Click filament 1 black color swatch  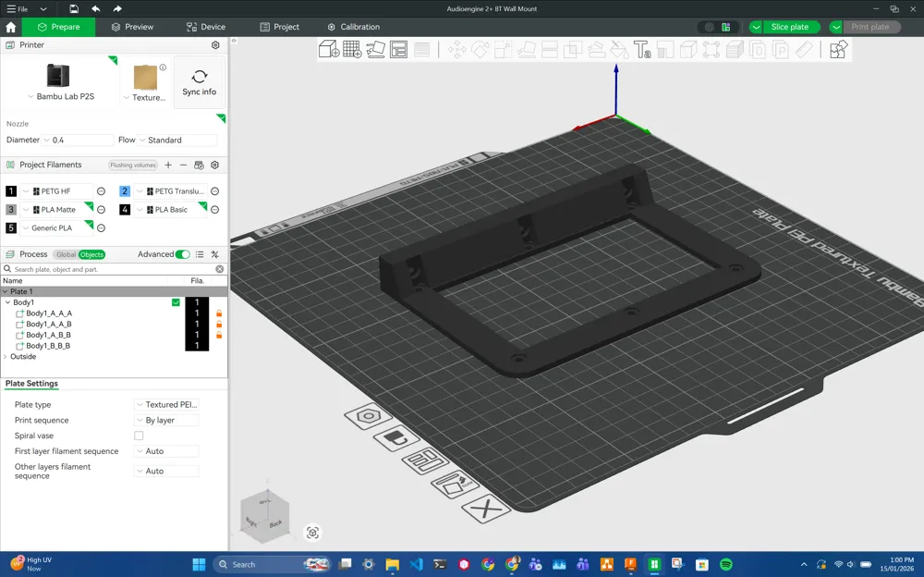pos(11,191)
